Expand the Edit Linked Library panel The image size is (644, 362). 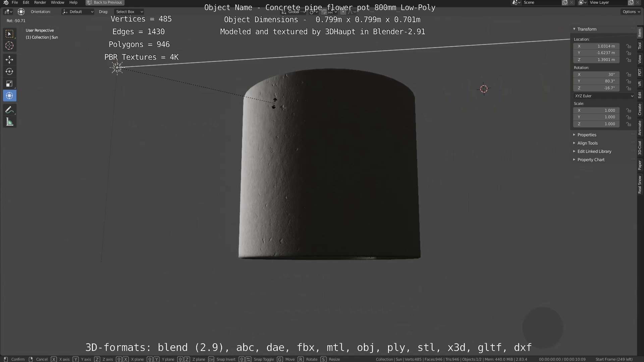point(594,152)
